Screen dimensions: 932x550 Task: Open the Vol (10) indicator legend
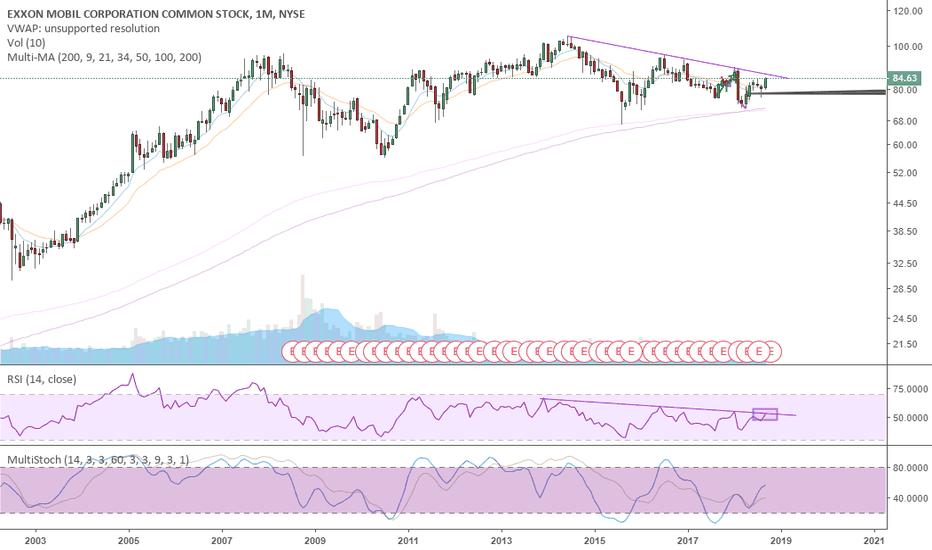(26, 43)
